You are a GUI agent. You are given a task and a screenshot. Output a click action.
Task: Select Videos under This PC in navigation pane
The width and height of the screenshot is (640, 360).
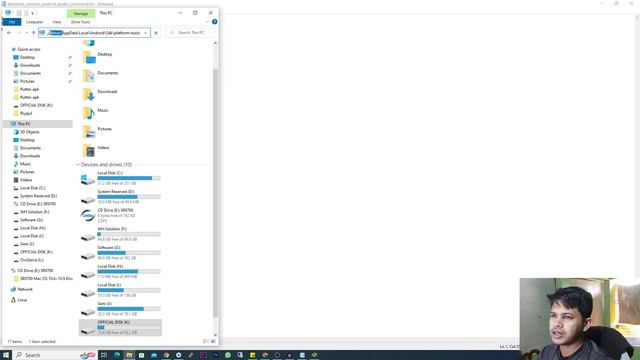26,180
